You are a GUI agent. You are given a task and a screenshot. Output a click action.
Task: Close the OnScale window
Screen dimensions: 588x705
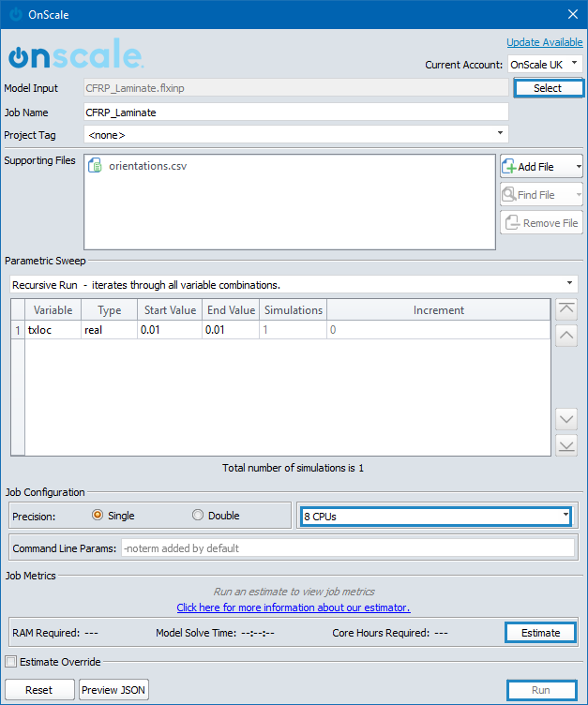click(573, 14)
